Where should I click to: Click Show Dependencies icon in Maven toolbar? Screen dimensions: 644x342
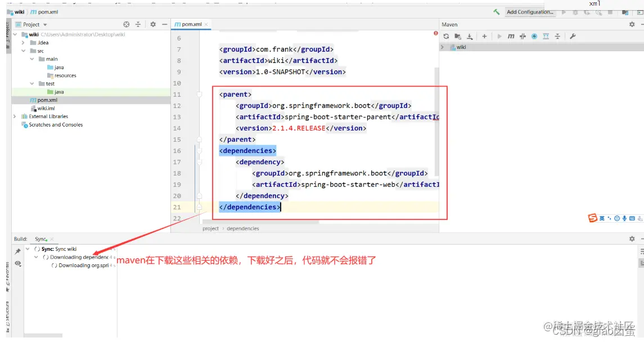[546, 36]
